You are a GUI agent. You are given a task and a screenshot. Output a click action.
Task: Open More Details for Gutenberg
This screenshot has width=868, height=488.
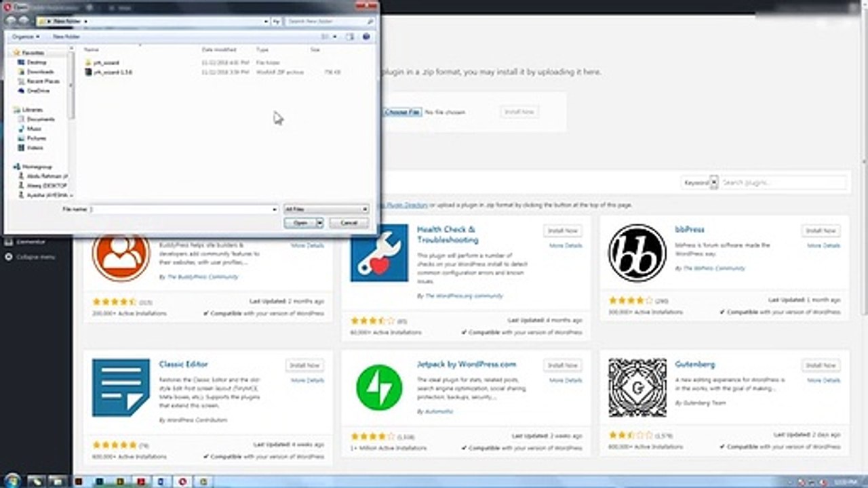823,380
